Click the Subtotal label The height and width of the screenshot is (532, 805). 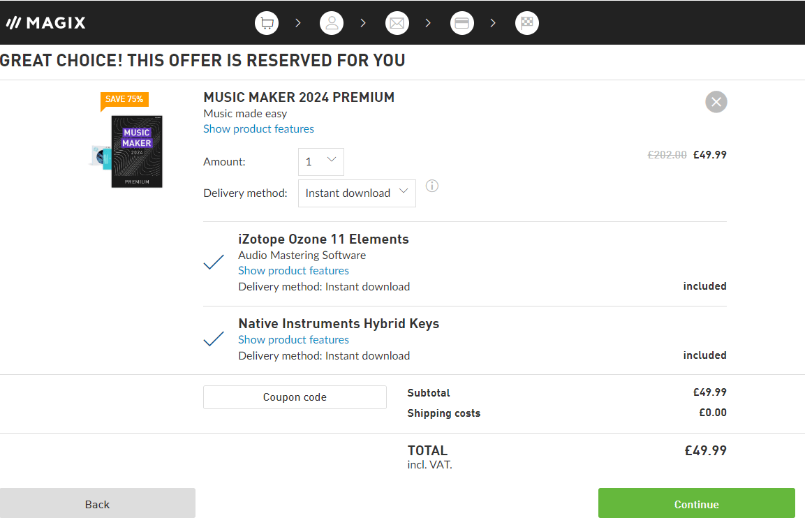(429, 393)
